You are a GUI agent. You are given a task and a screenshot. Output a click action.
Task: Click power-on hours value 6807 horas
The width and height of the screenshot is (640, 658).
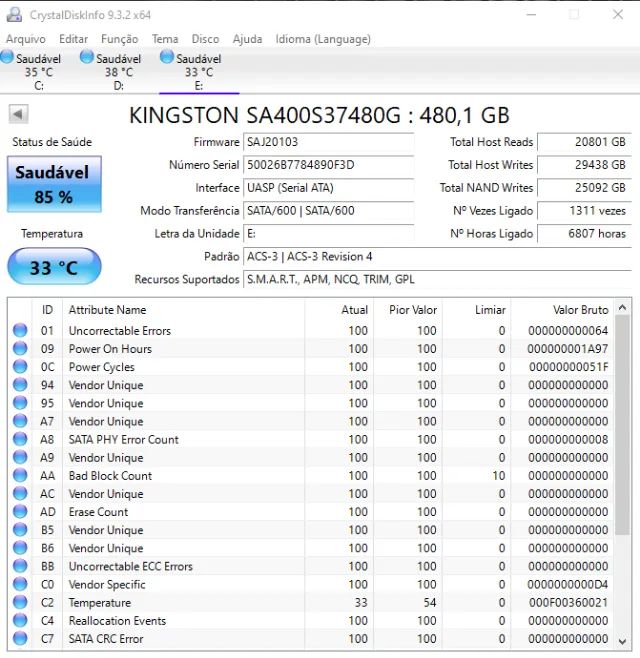click(584, 233)
